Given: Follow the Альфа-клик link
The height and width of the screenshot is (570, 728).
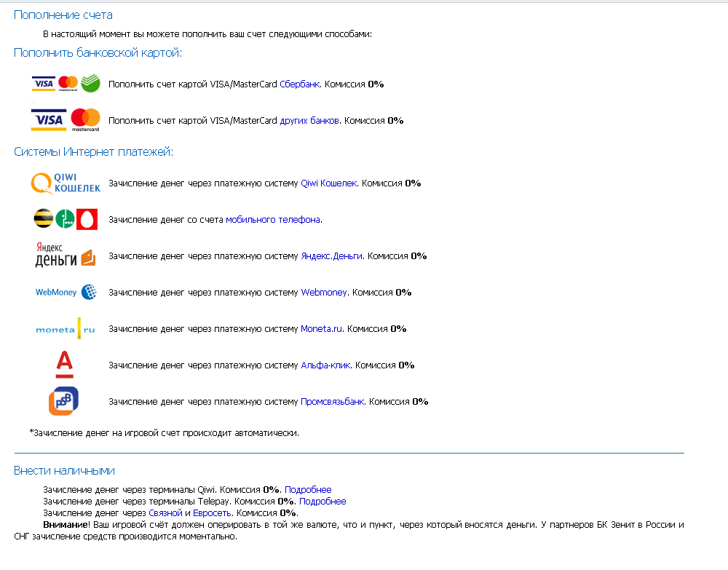Looking at the screenshot, I should (x=325, y=365).
